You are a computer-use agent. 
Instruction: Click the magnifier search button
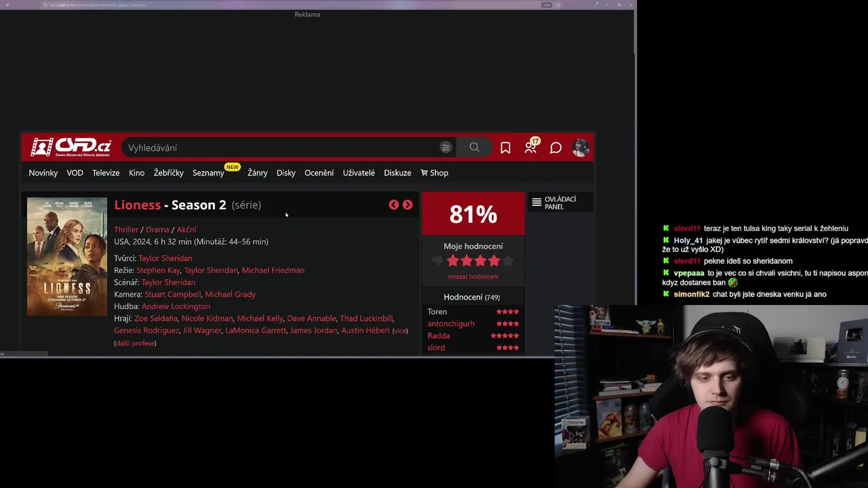point(474,147)
